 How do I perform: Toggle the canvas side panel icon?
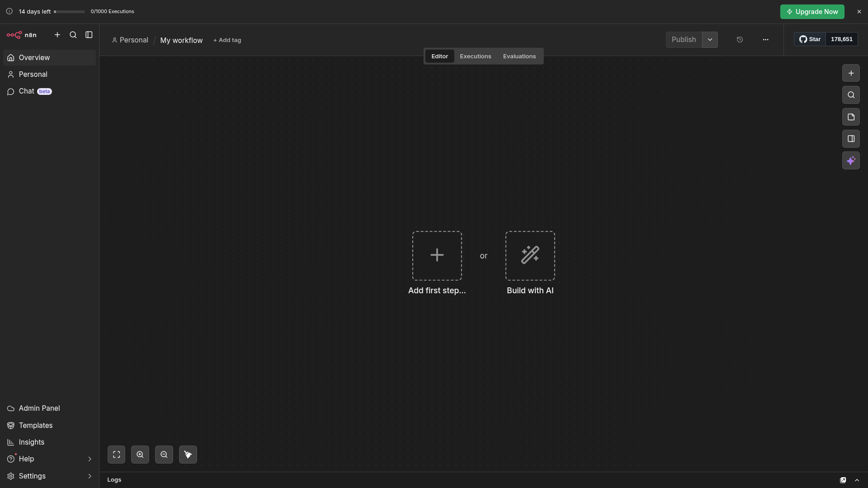(851, 139)
